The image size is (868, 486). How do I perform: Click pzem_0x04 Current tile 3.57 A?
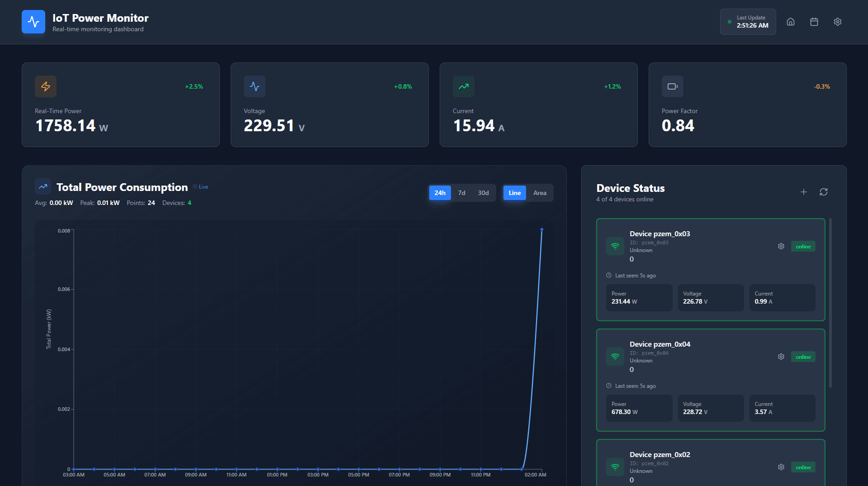pyautogui.click(x=783, y=408)
